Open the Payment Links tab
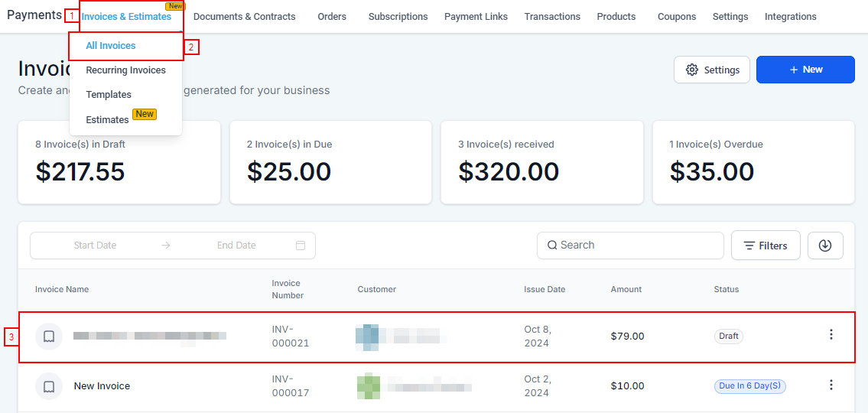The height and width of the screenshot is (413, 868). tap(476, 17)
